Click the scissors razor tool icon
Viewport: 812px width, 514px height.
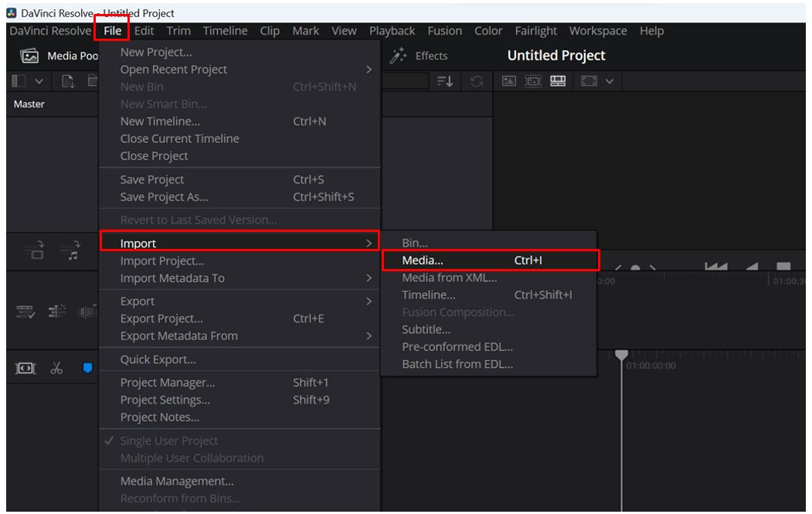(x=56, y=369)
